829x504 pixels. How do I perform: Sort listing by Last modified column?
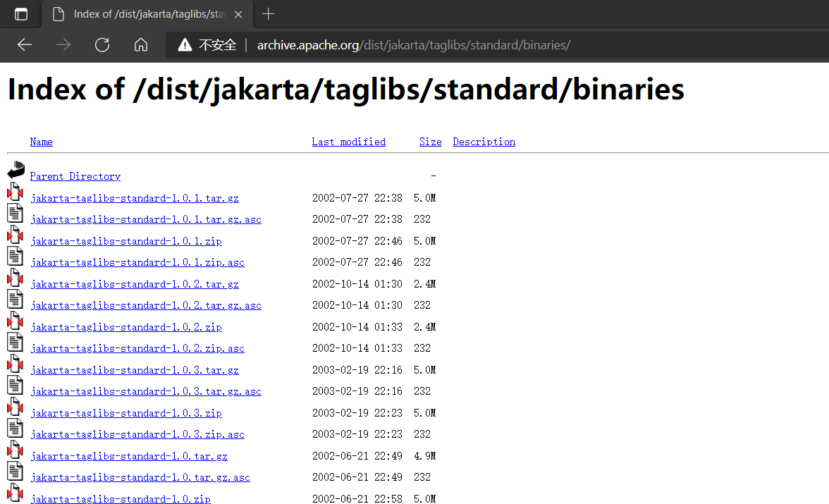click(348, 142)
